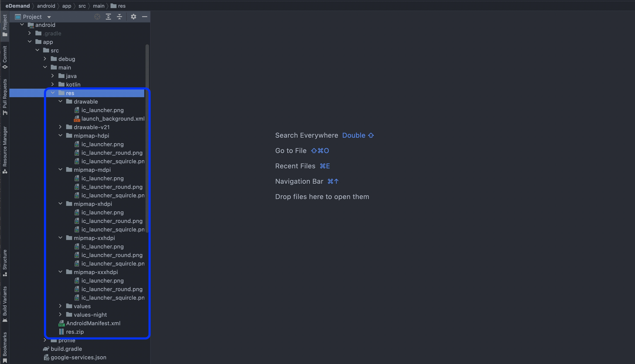635x364 pixels.
Task: Select ic_launcher_round.png icon in mipmap-xhdpi
Action: point(77,221)
